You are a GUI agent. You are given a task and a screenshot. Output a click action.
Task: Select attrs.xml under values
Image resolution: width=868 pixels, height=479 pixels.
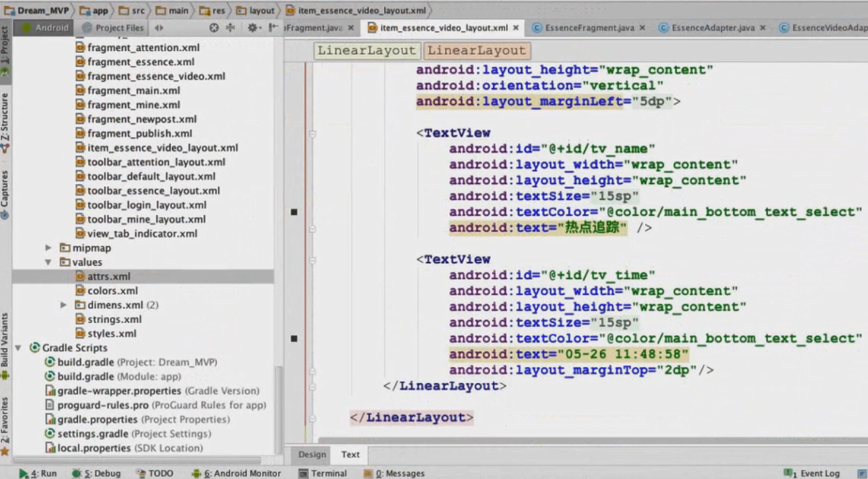click(103, 277)
